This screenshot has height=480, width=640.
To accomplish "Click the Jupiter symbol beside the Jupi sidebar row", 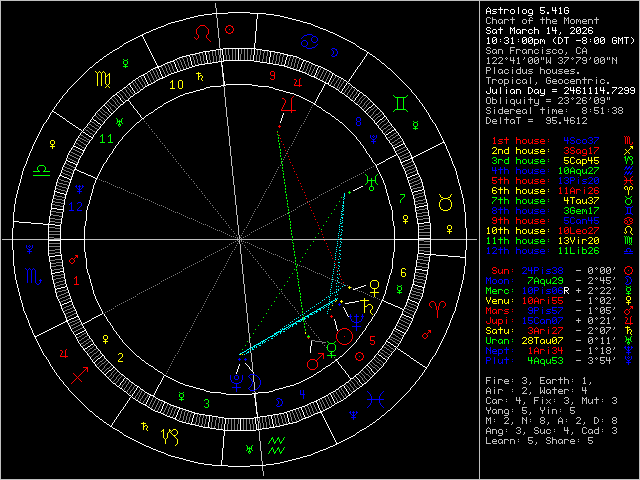I will (629, 320).
